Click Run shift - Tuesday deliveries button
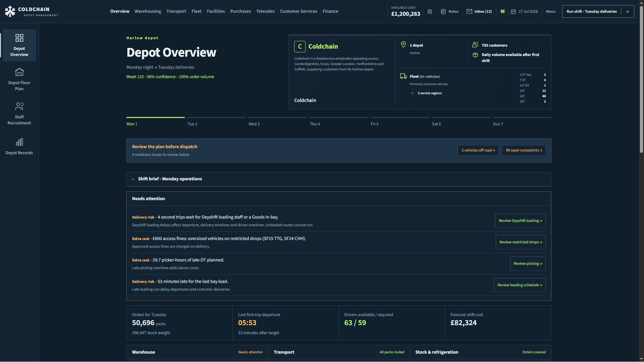 coord(598,11)
